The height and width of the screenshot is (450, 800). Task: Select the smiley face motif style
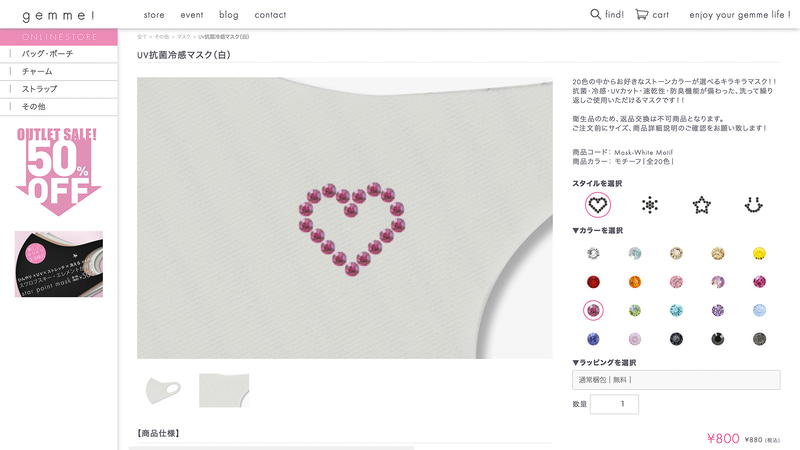pos(753,205)
